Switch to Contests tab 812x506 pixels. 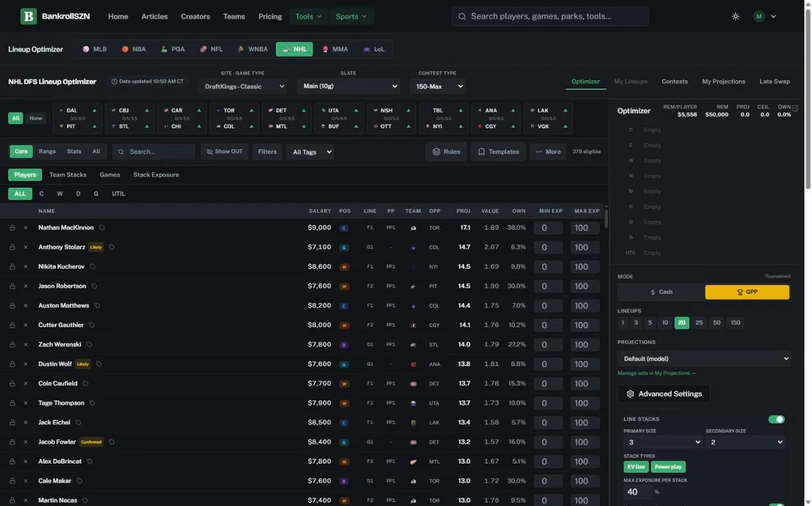pos(675,81)
